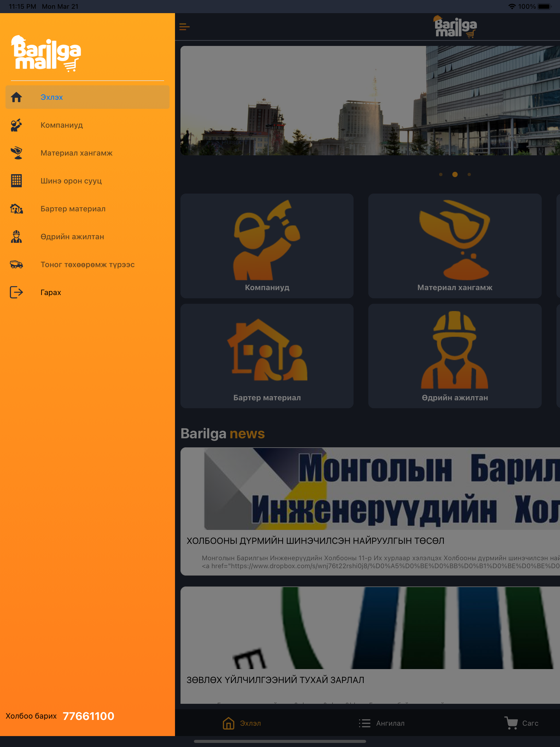Viewport: 560px width, 747px height.
Task: Click the Barilga news heading
Action: pyautogui.click(x=223, y=434)
